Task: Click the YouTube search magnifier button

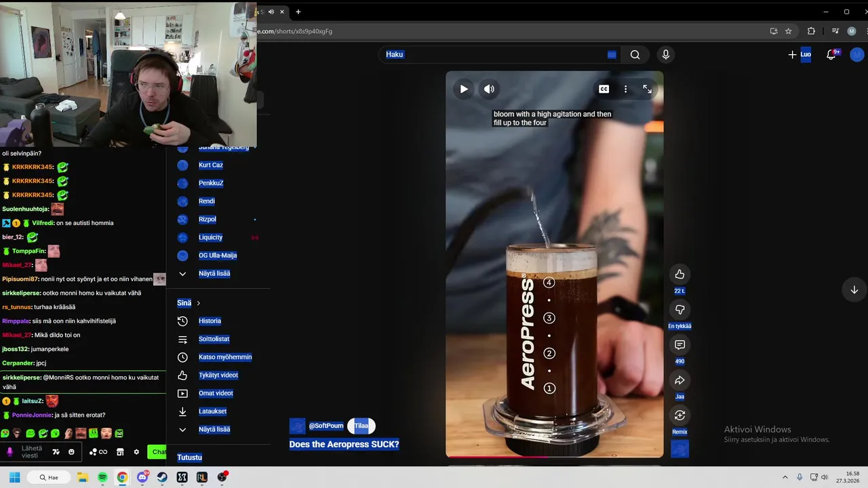Action: (x=635, y=55)
